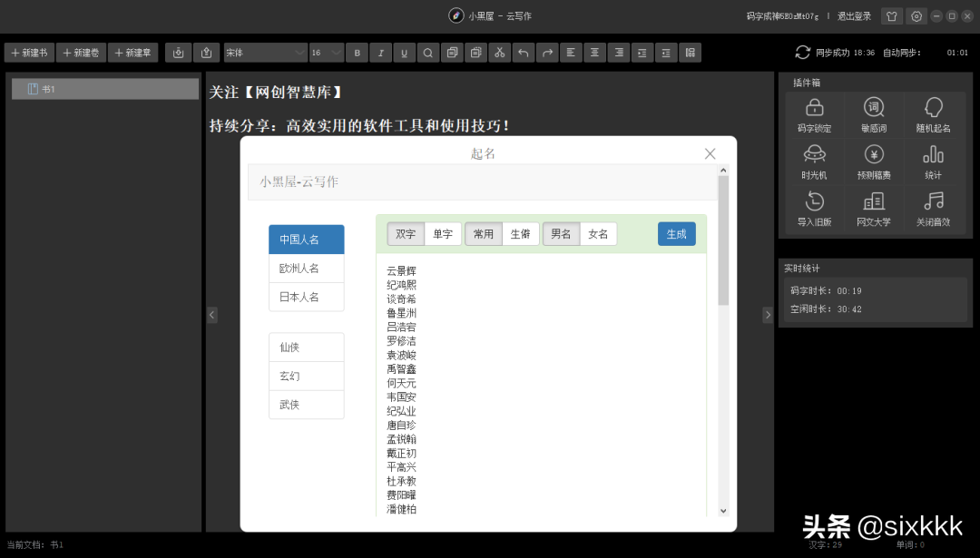Toggle bold formatting
This screenshot has height=558, width=980.
tap(357, 53)
